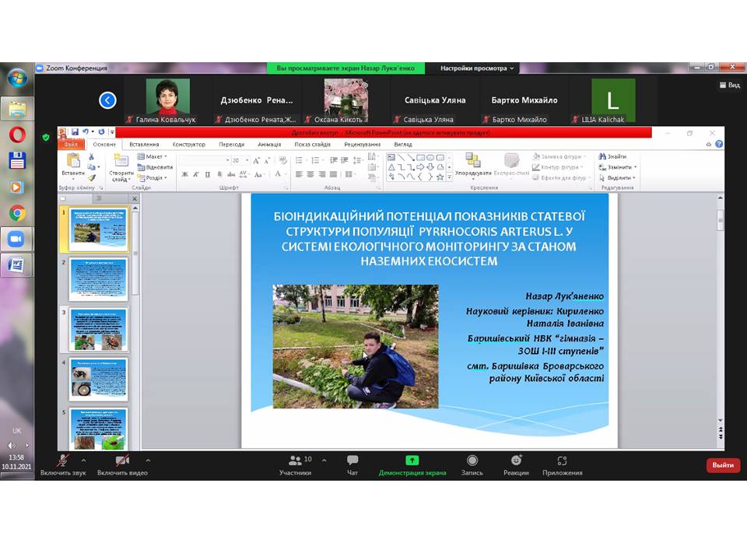The width and height of the screenshot is (747, 560).
Task: Open Google Chrome from the taskbar
Action: [17, 213]
